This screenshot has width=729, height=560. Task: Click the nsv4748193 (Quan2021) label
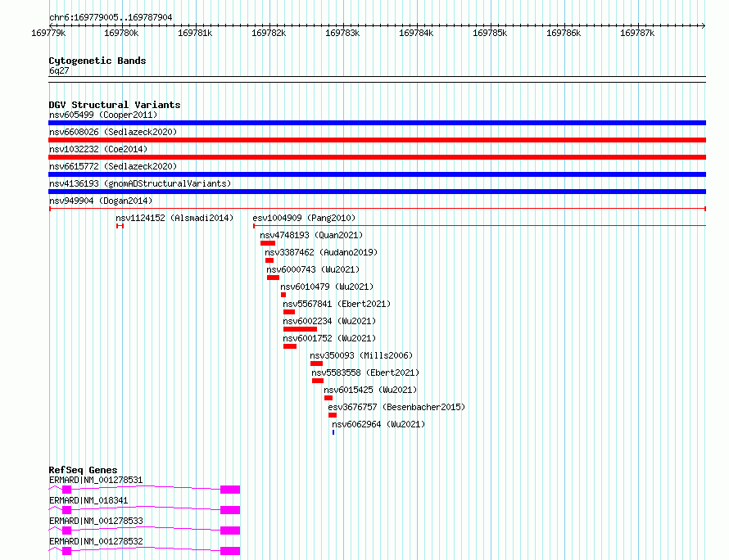pos(311,235)
